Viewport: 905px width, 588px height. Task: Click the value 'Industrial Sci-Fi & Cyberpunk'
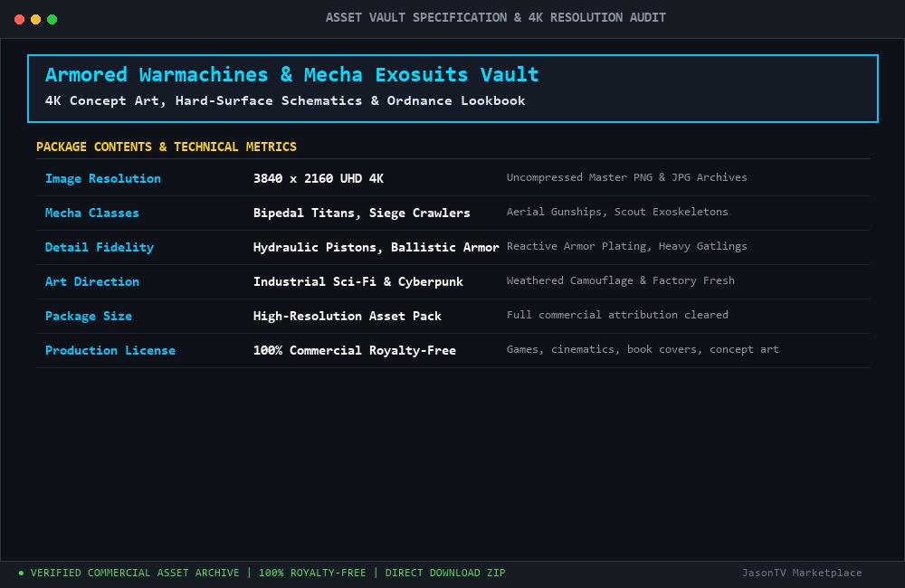[x=358, y=281]
